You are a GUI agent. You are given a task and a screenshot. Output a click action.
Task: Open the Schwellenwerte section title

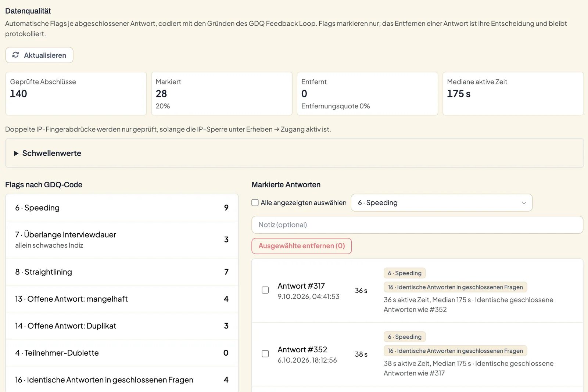[x=52, y=153]
